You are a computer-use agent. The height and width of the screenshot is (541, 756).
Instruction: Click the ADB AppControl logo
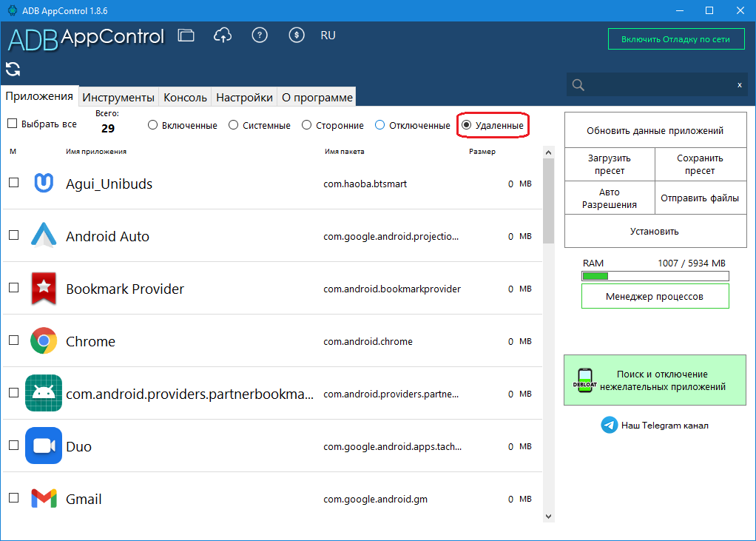pos(87,39)
